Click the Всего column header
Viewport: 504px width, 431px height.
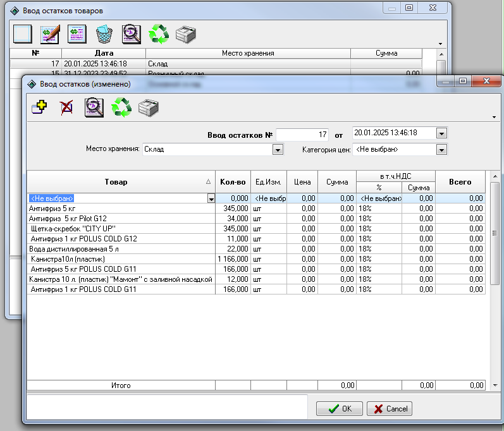pyautogui.click(x=460, y=182)
